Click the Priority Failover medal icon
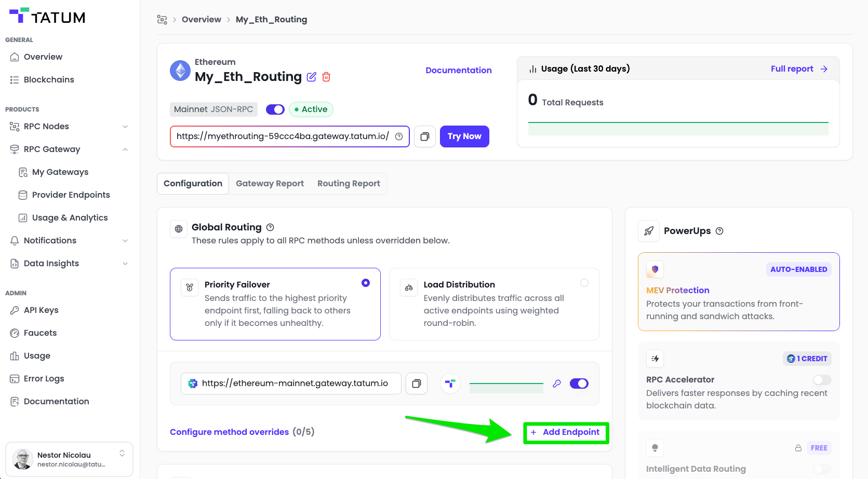The width and height of the screenshot is (868, 479). coord(190,288)
